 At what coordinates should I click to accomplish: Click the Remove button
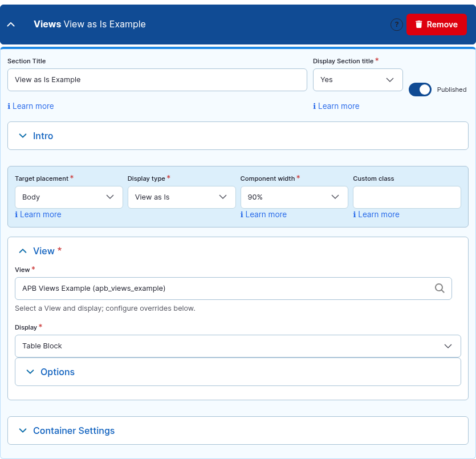[436, 25]
